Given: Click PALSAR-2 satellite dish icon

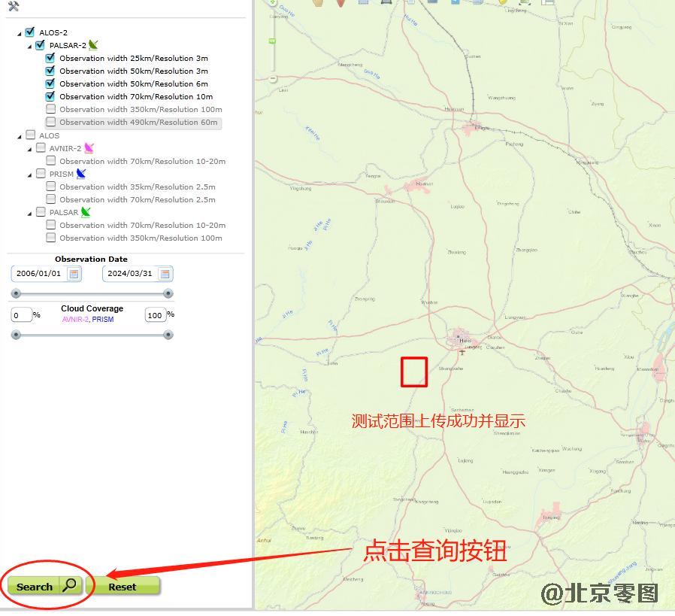Looking at the screenshot, I should pyautogui.click(x=93, y=45).
